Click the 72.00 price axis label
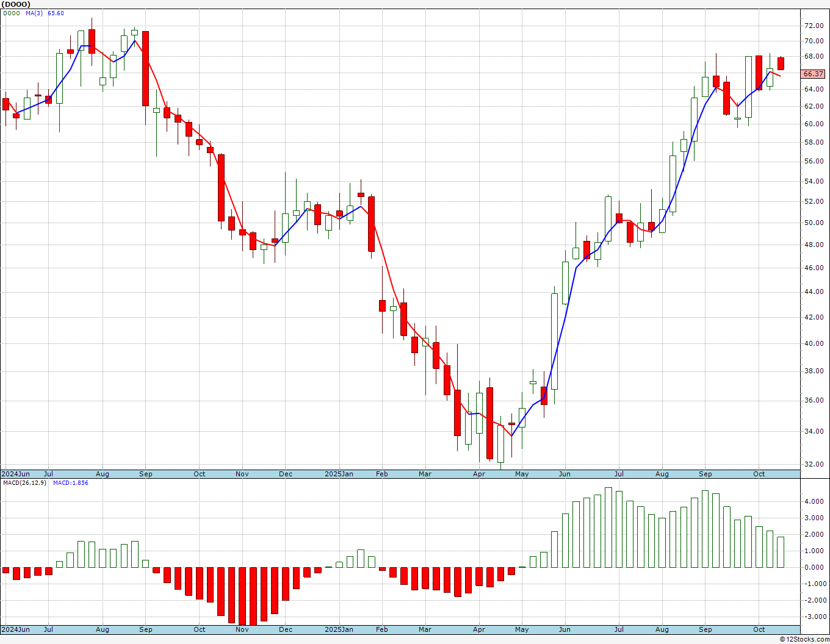The height and width of the screenshot is (644, 830). (x=814, y=26)
